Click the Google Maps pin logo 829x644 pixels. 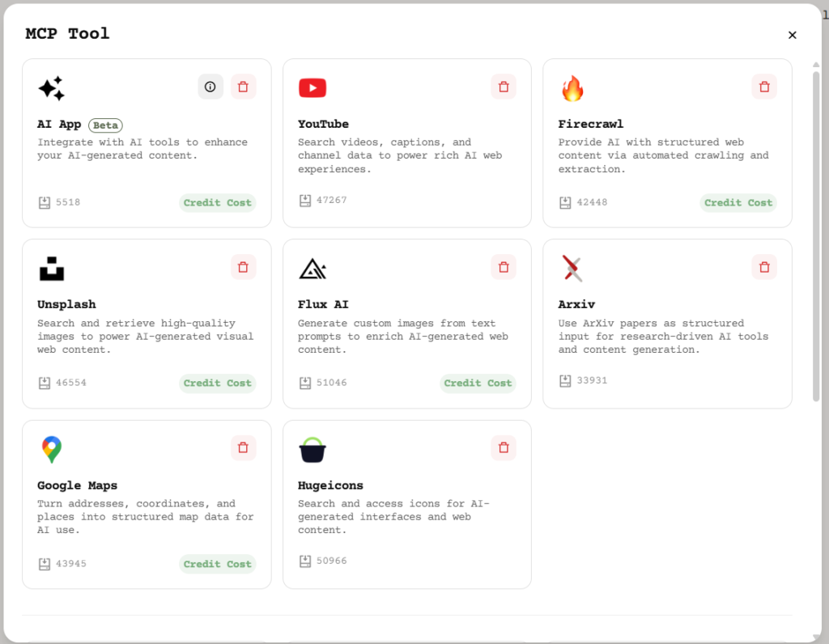[52, 450]
